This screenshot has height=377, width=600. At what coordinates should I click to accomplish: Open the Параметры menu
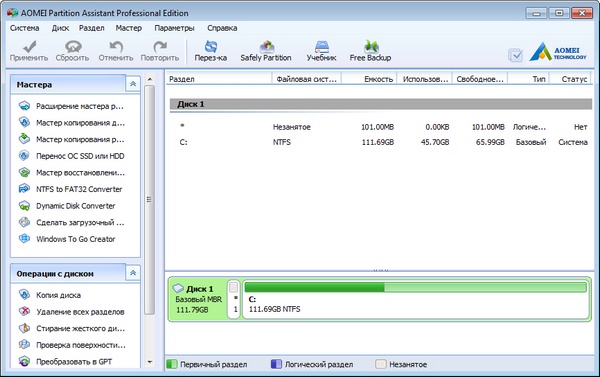click(174, 28)
